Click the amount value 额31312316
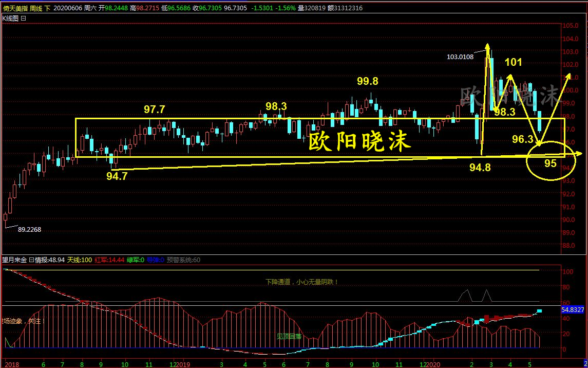 (345, 8)
